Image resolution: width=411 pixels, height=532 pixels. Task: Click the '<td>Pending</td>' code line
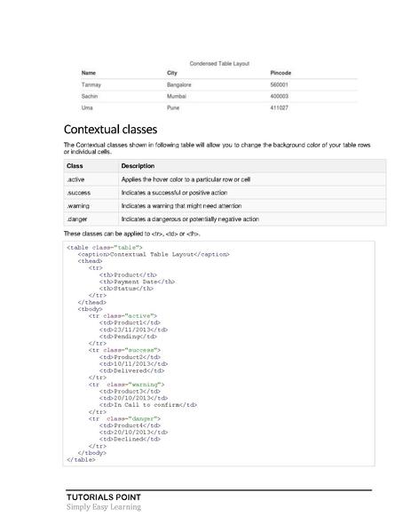click(128, 337)
